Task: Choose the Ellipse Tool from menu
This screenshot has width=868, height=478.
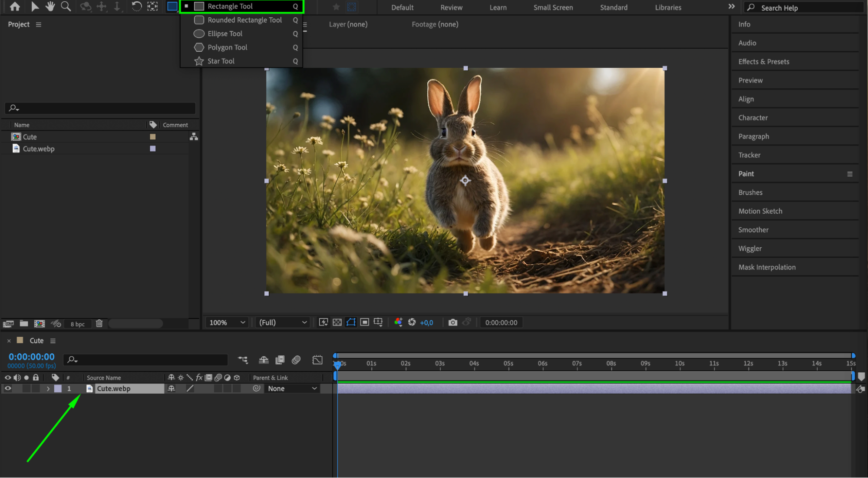Action: 225,33
